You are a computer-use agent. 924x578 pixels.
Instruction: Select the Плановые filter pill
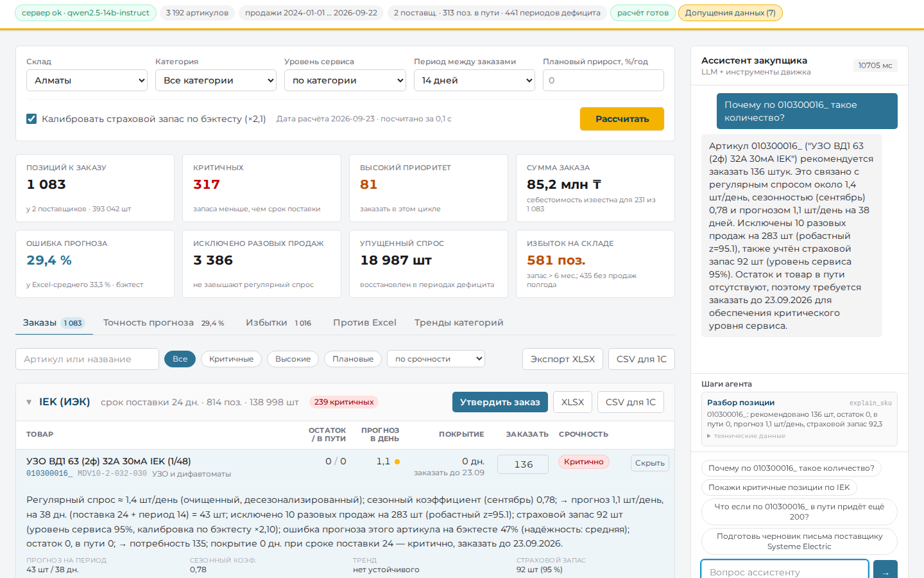click(353, 359)
